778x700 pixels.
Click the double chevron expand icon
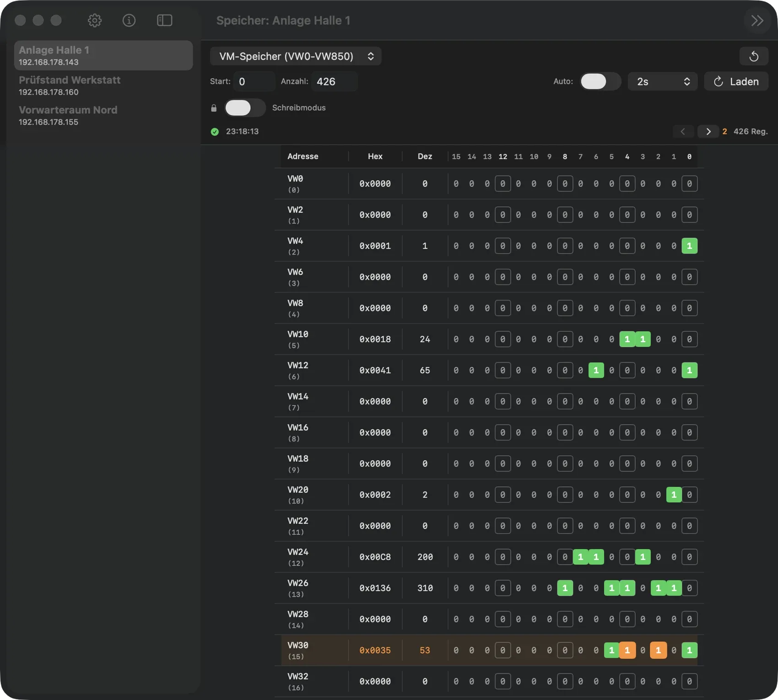coord(757,21)
